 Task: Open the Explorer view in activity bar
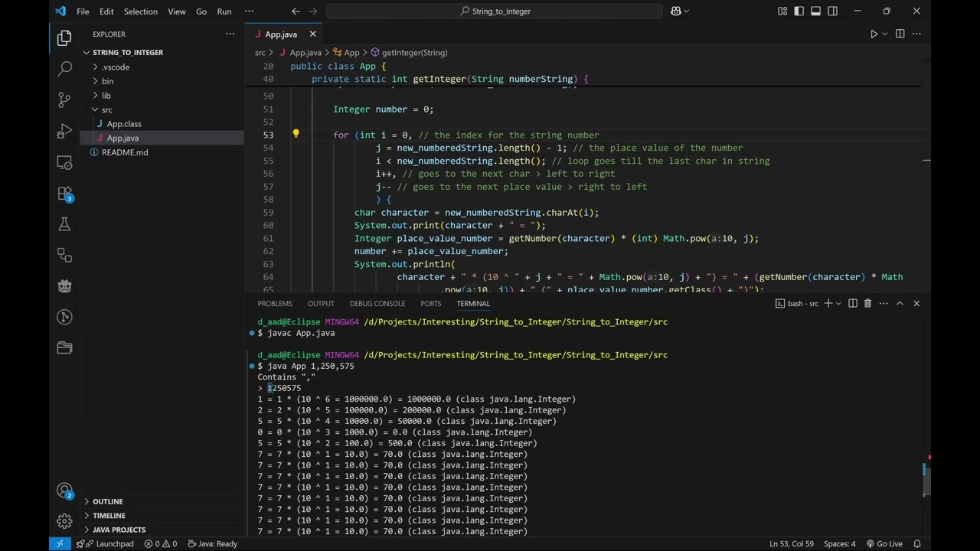coord(64,37)
